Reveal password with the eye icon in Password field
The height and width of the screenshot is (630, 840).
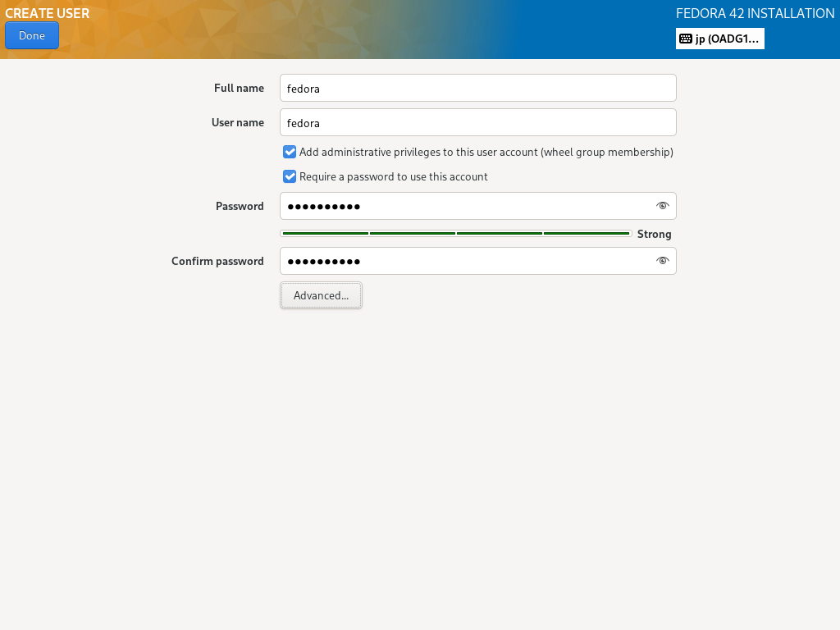pos(663,206)
